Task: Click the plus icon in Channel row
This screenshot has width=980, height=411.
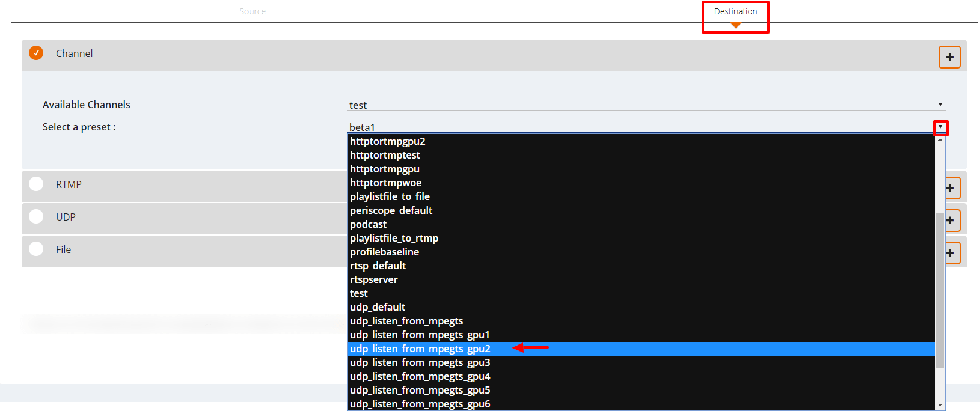Action: point(949,57)
